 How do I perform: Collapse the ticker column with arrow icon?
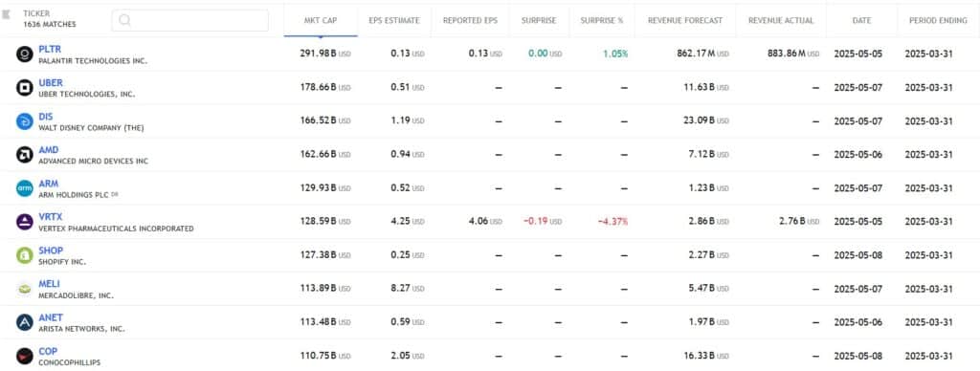point(6,13)
